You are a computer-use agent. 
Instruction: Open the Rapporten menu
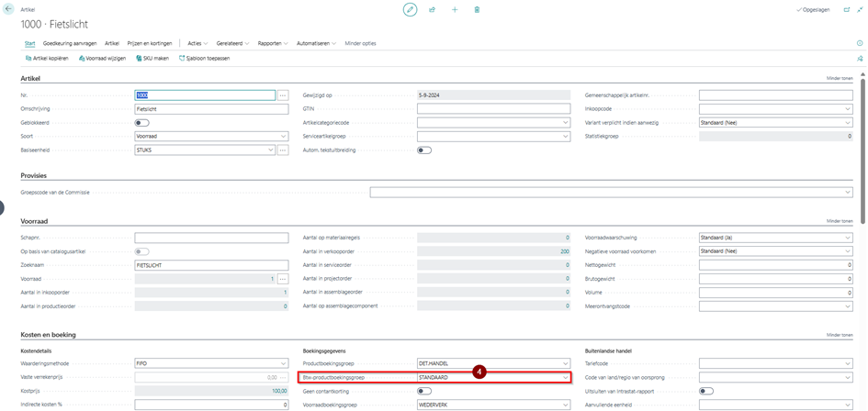pos(273,43)
